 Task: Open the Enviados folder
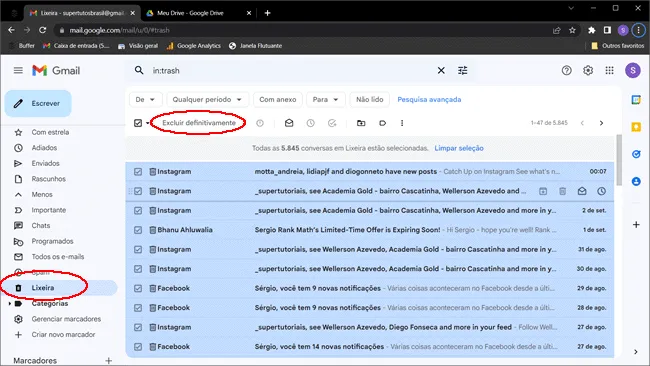46,163
